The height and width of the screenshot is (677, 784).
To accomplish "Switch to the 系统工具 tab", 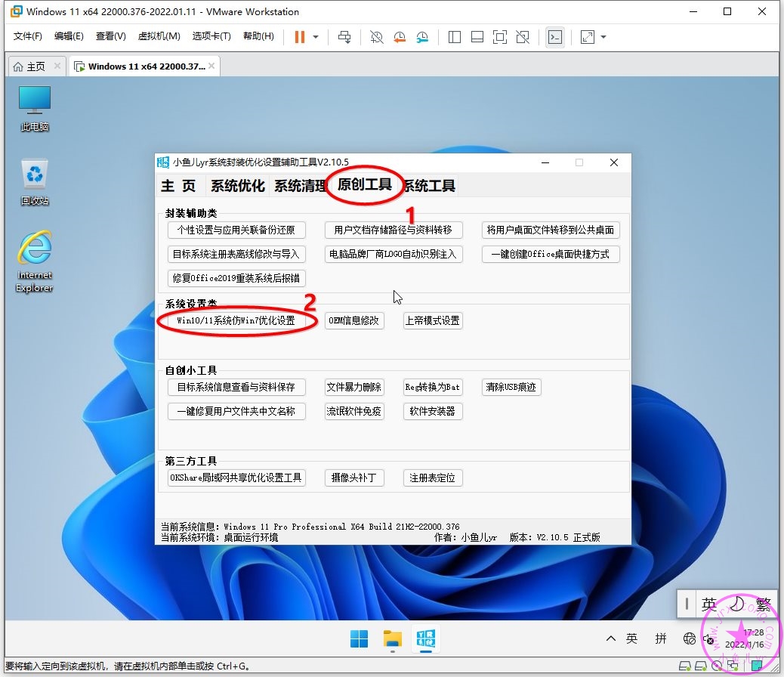I will pos(430,186).
